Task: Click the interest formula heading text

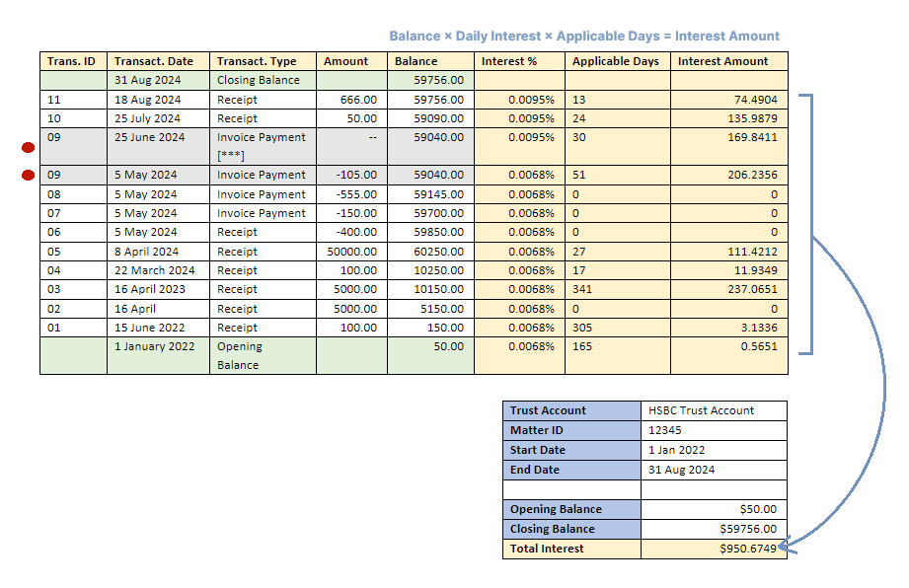Action: coord(584,36)
